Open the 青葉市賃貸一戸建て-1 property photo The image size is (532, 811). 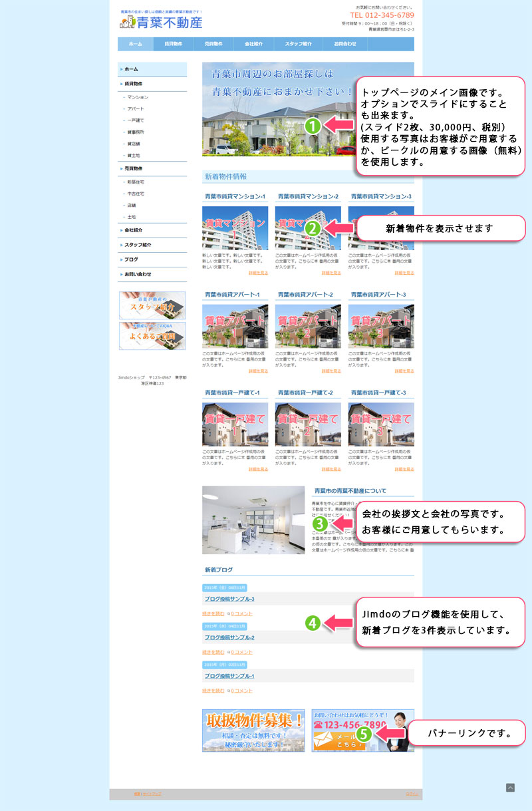(235, 424)
